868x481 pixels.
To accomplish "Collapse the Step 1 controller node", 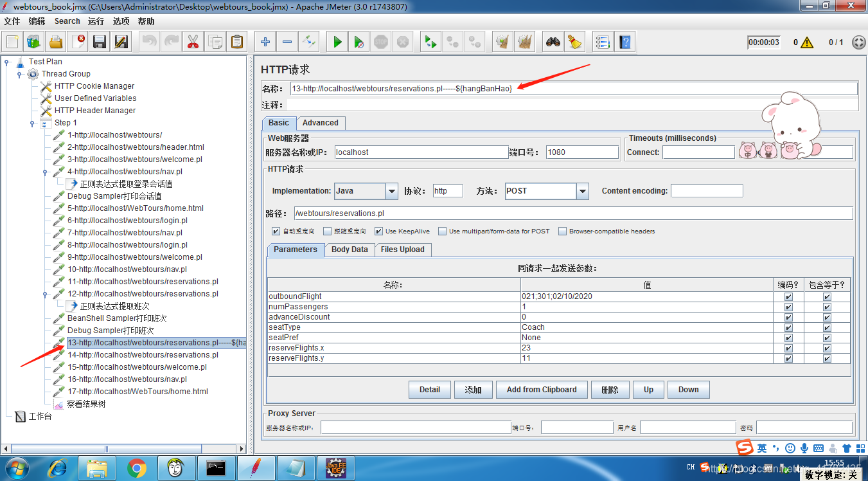I will 33,123.
